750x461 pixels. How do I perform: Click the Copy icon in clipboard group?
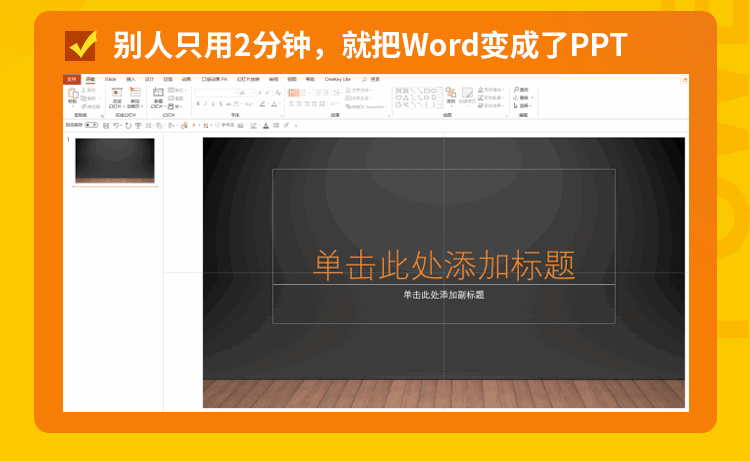tap(84, 98)
